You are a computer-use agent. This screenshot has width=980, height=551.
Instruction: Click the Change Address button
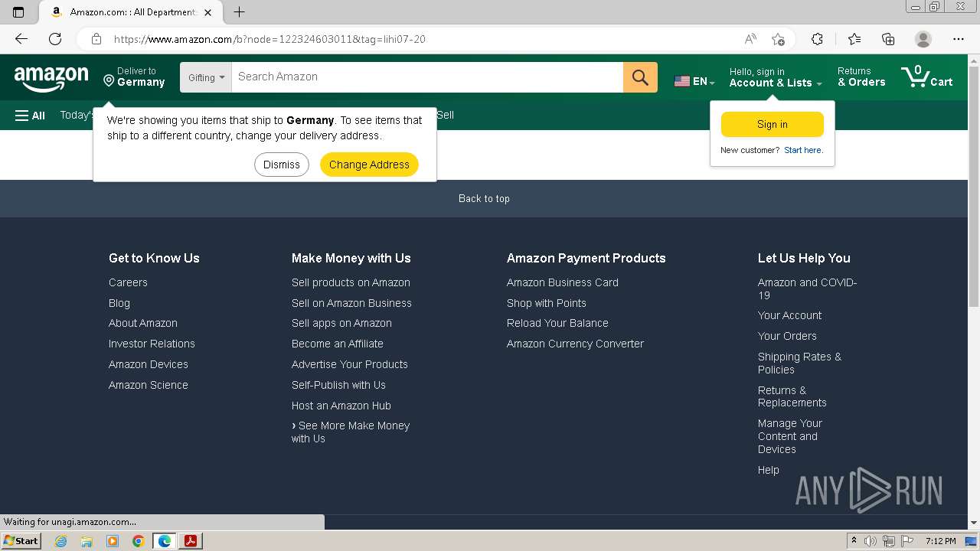(369, 165)
